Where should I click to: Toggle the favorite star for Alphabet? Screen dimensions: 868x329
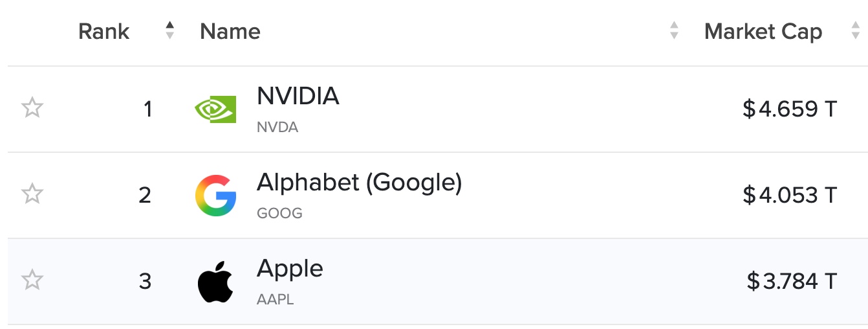pyautogui.click(x=32, y=194)
